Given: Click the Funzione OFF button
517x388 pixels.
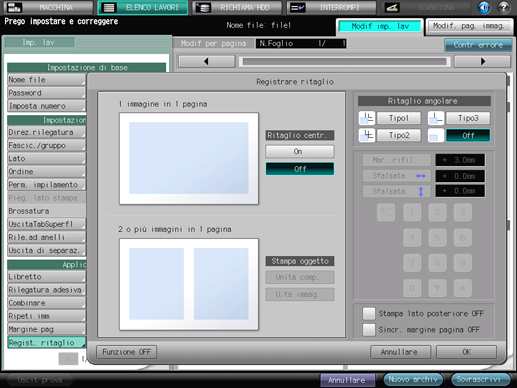Looking at the screenshot, I should click(x=126, y=352).
